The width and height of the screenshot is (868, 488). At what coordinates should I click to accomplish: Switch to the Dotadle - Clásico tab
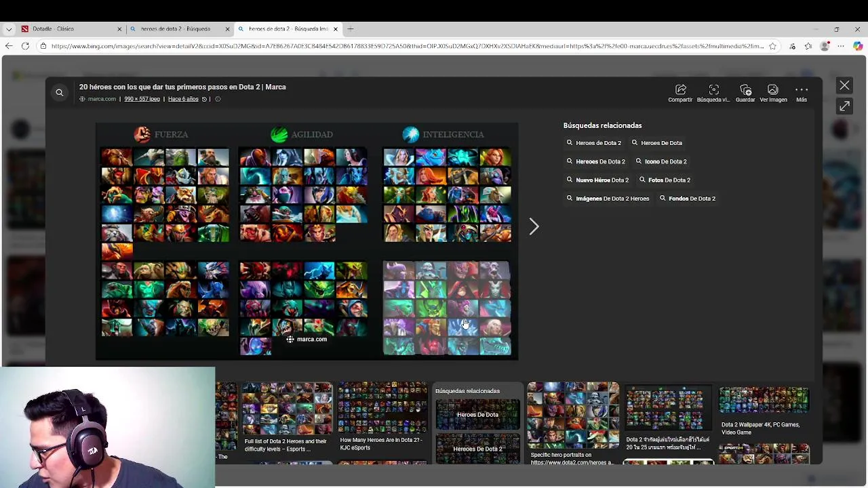pyautogui.click(x=71, y=29)
